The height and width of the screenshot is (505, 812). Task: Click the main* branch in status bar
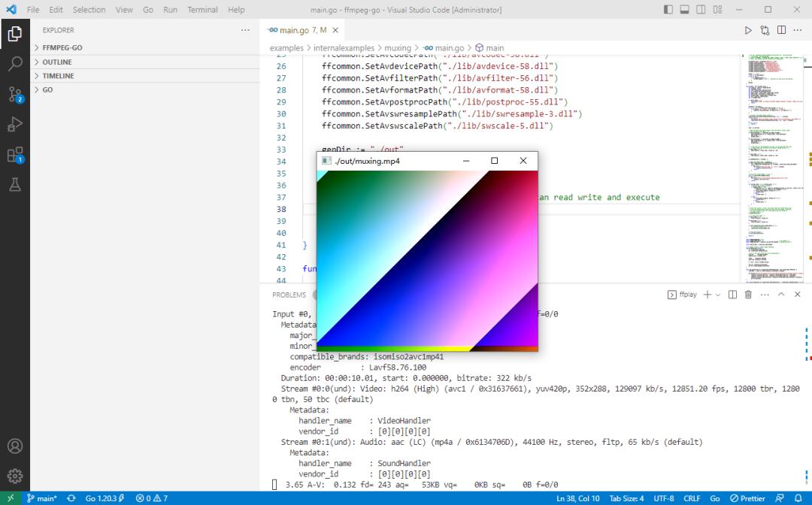pos(41,498)
